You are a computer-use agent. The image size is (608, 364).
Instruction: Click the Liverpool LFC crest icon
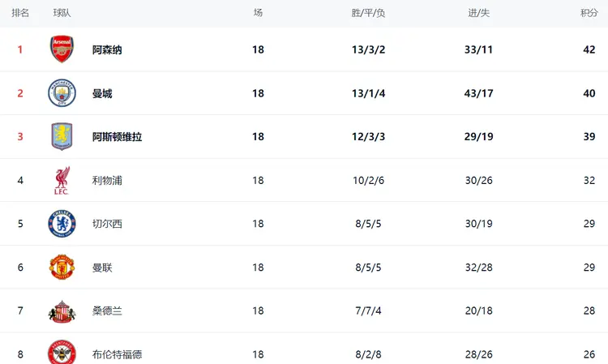click(x=62, y=180)
